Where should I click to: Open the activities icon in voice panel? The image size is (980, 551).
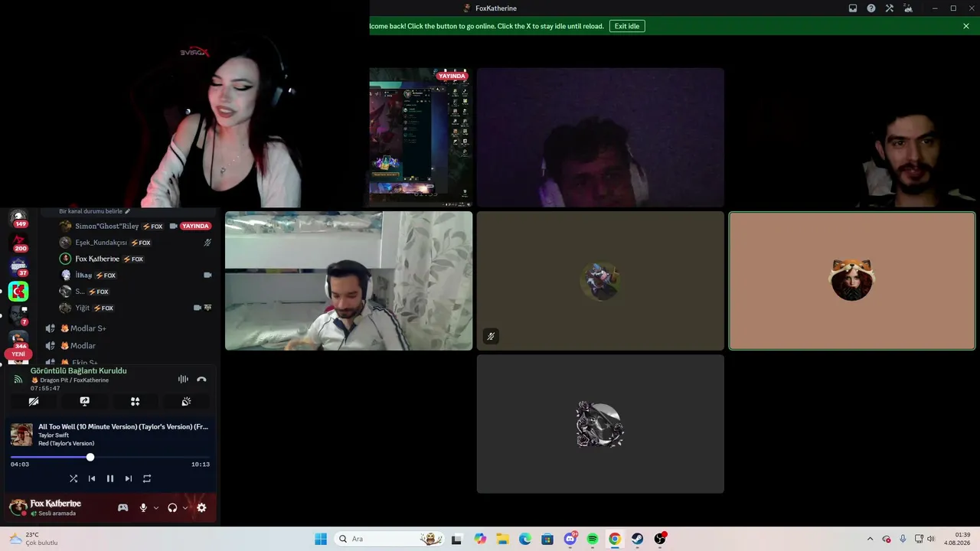135,402
